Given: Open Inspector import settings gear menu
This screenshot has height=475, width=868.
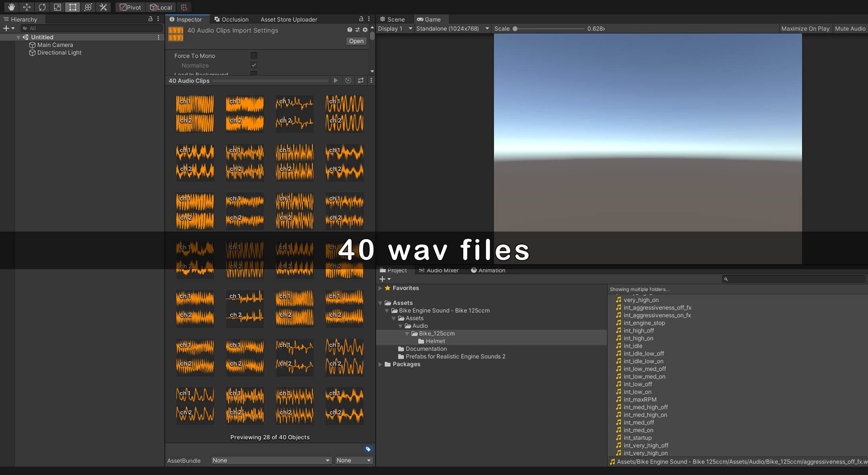Looking at the screenshot, I should [365, 30].
